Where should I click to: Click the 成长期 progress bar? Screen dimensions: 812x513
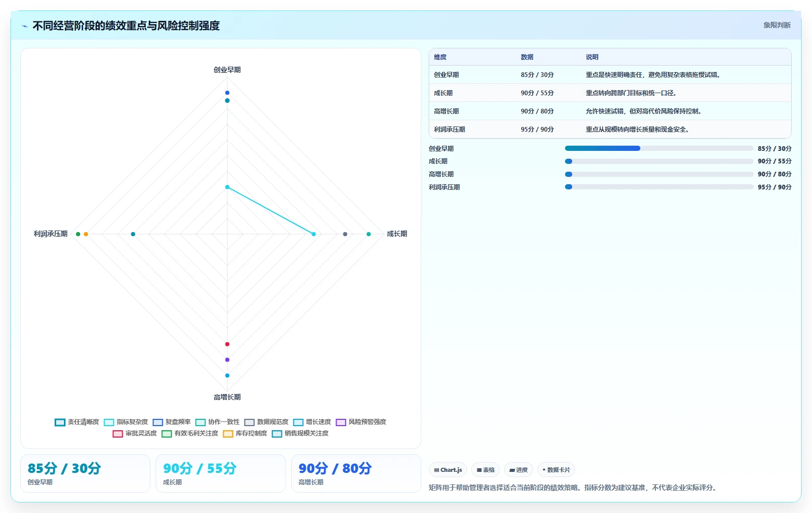659,161
